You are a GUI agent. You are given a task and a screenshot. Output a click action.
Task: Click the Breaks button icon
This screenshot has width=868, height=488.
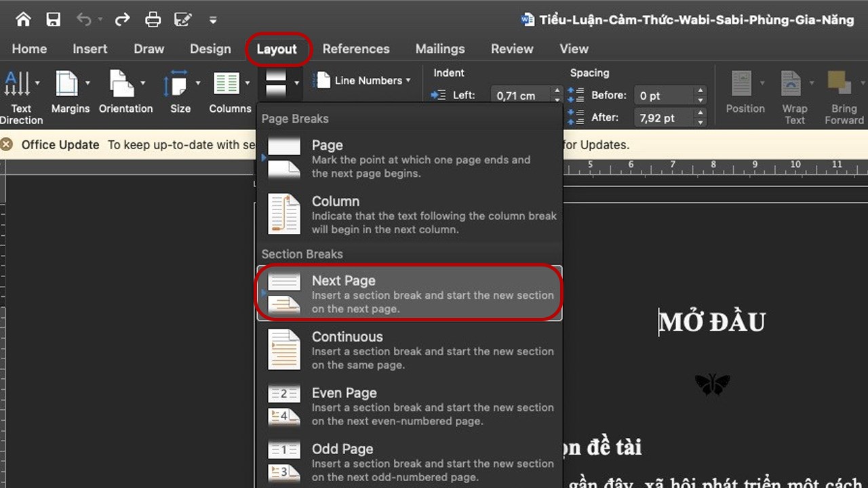[x=277, y=84]
